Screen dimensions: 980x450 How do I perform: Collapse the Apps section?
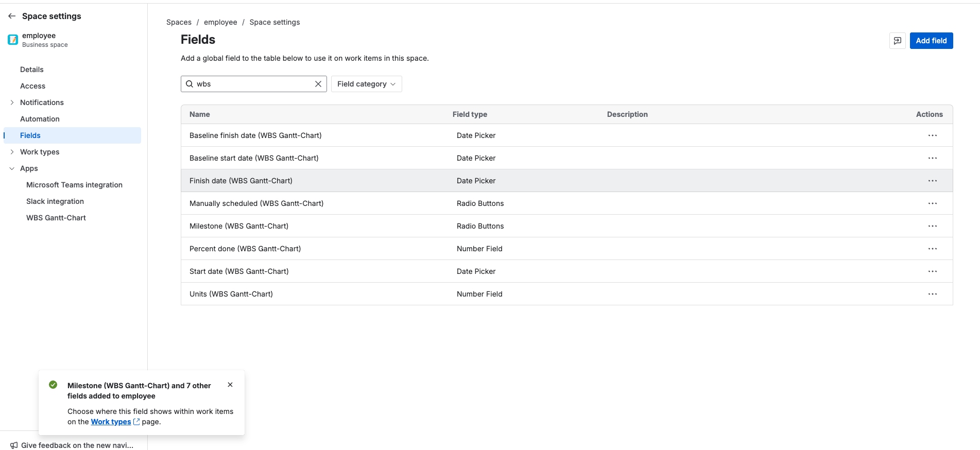tap(12, 168)
